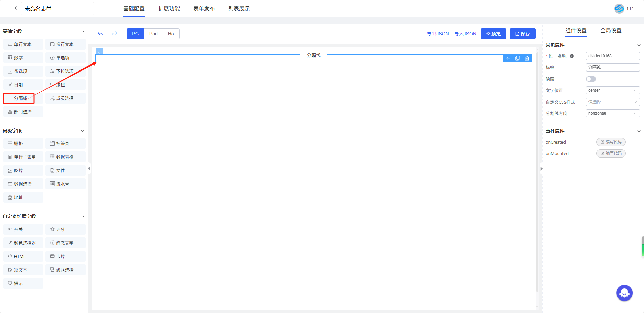
Task: Add the 颜色选择器 field component
Action: tap(23, 243)
